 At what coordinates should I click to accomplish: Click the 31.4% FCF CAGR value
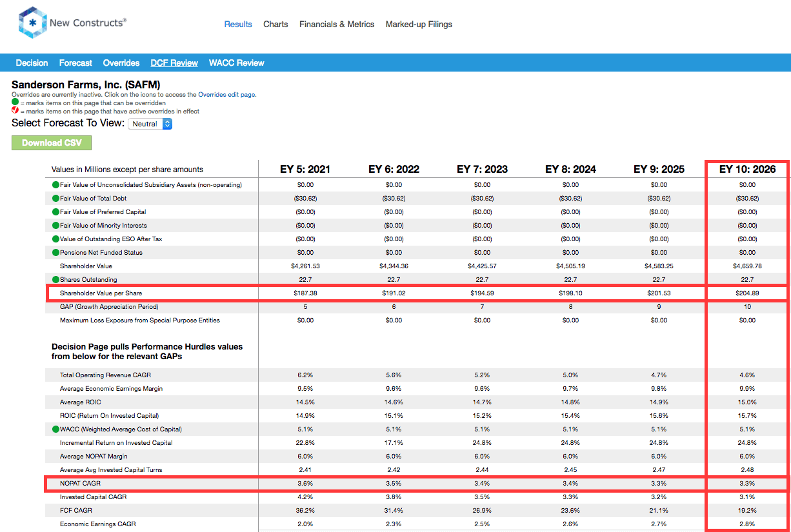(394, 511)
